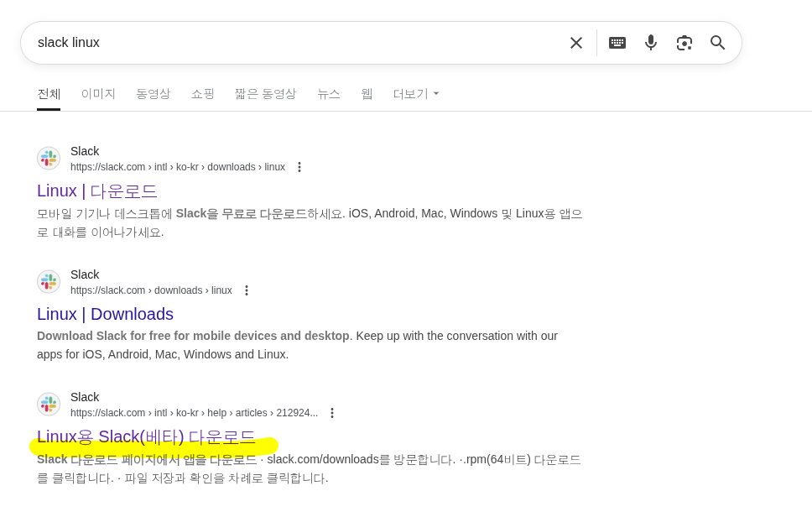The width and height of the screenshot is (812, 512).
Task: Open more options for the help articles result
Action: point(332,413)
